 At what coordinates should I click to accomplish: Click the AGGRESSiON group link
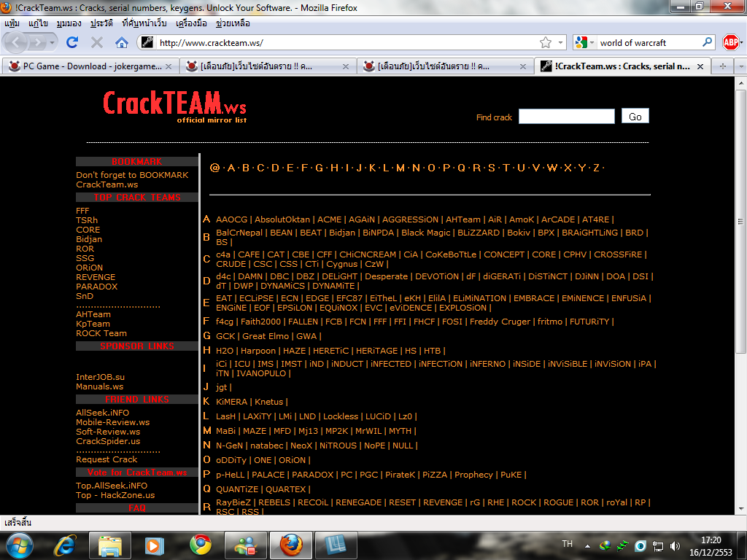pyautogui.click(x=410, y=219)
